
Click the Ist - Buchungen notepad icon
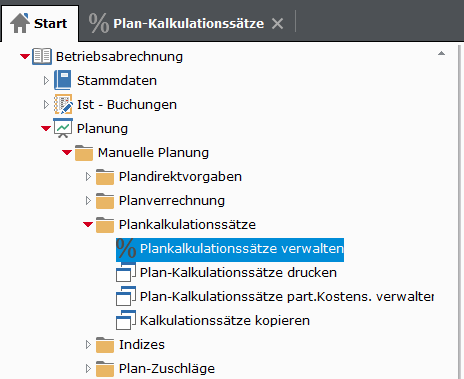63,104
